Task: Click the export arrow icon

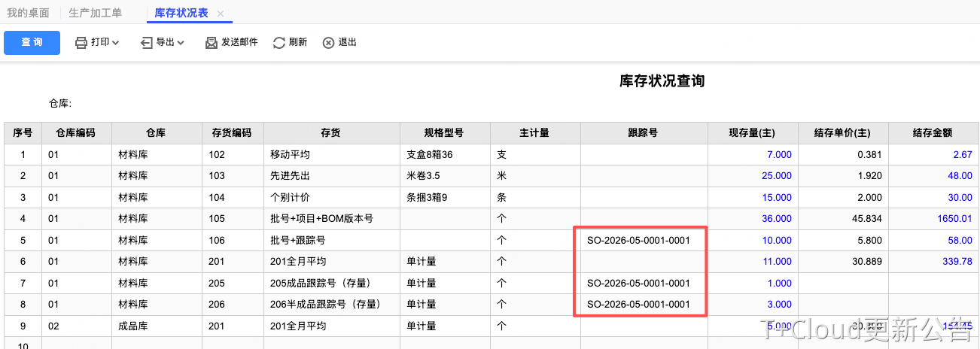Action: tap(147, 43)
